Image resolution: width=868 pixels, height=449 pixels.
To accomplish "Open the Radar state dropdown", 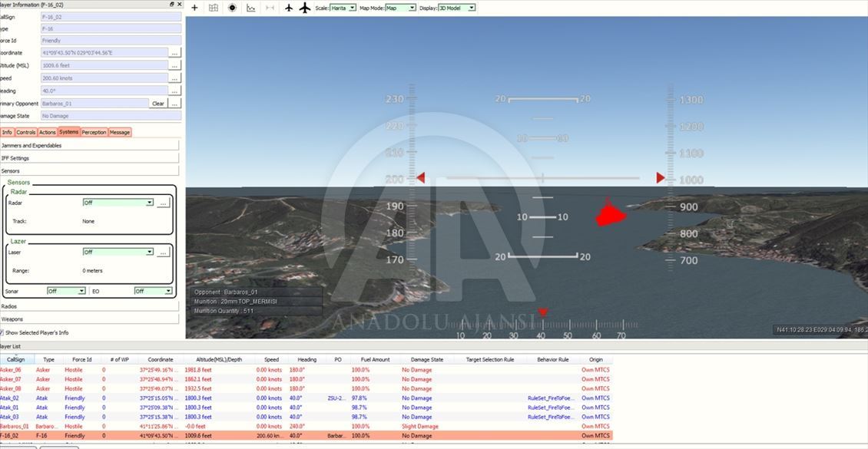I will pos(118,203).
